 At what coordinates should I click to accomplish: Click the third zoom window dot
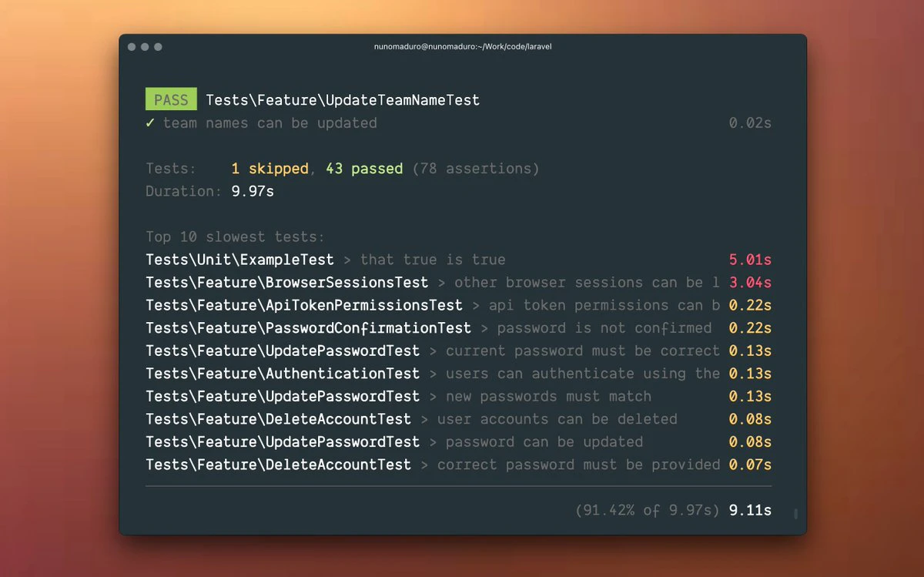(158, 47)
